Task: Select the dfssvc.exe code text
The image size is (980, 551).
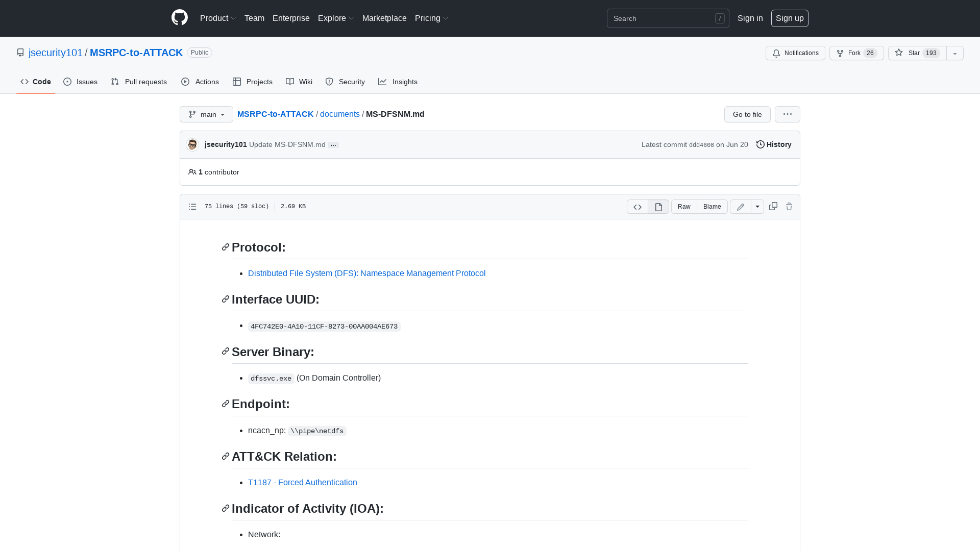Action: click(271, 379)
